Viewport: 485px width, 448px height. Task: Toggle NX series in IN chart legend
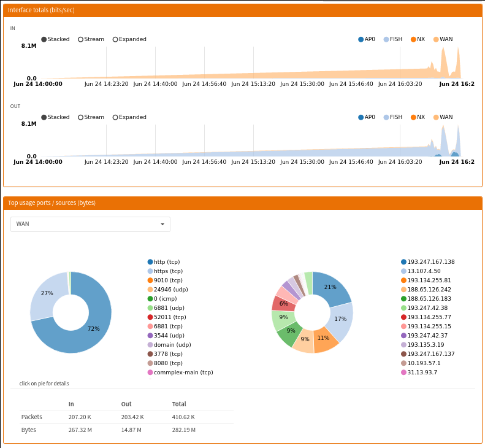pos(418,39)
